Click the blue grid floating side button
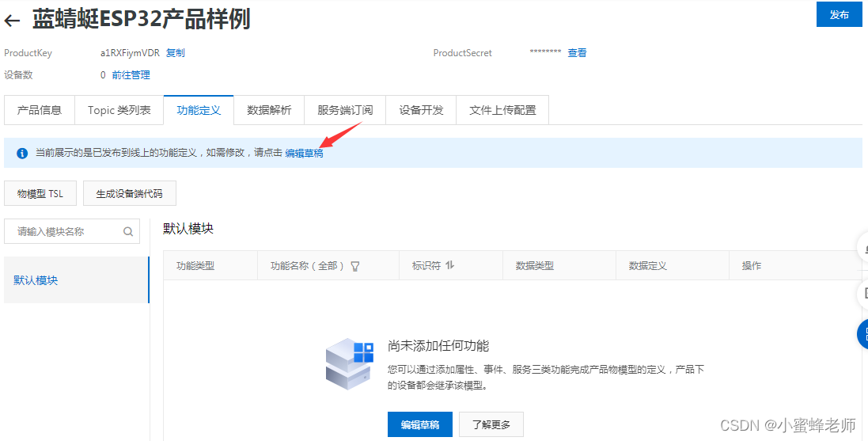Viewport: 868px width, 441px height. pos(862,334)
